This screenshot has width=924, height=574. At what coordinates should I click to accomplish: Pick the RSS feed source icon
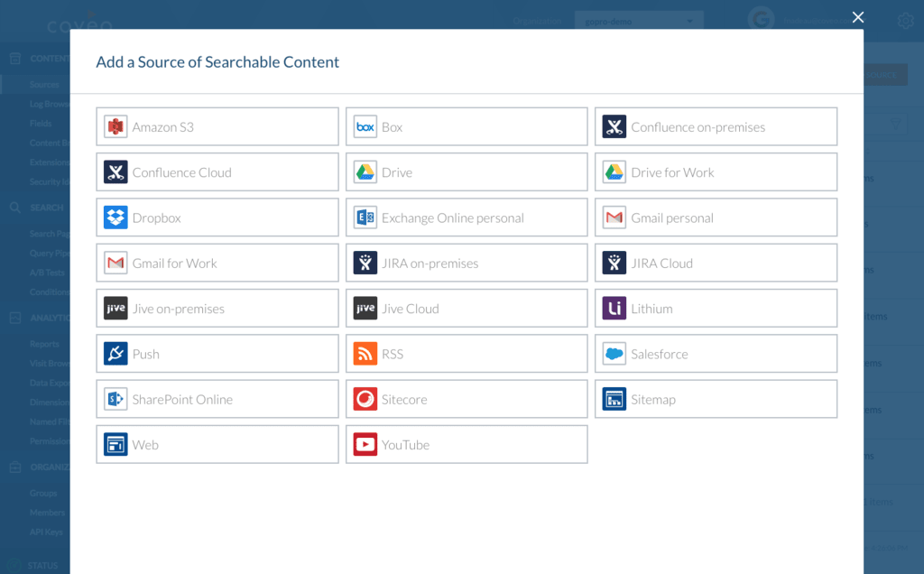point(365,353)
